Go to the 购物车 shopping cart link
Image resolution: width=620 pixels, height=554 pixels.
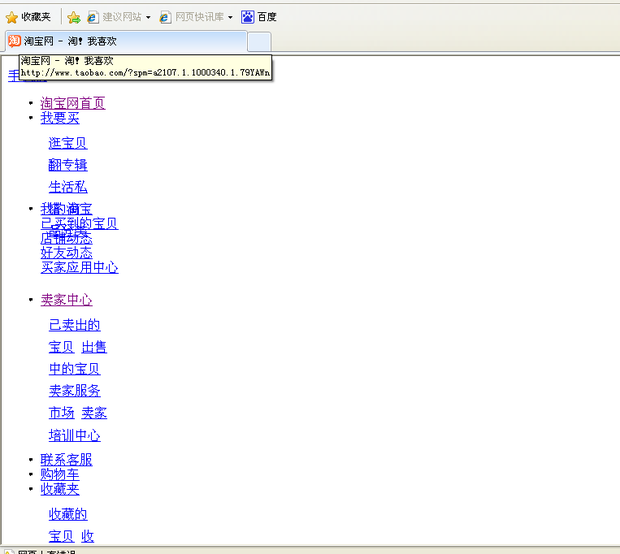[59, 474]
